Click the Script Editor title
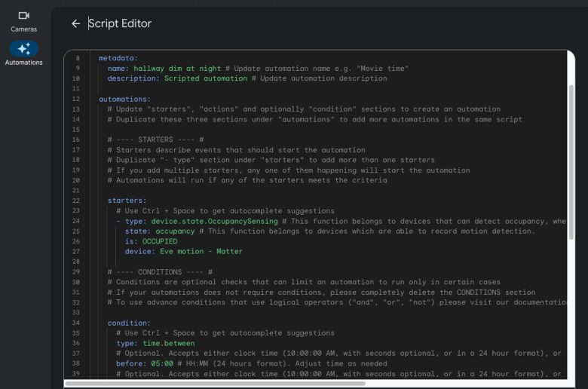The height and width of the screenshot is (389, 588). click(120, 23)
